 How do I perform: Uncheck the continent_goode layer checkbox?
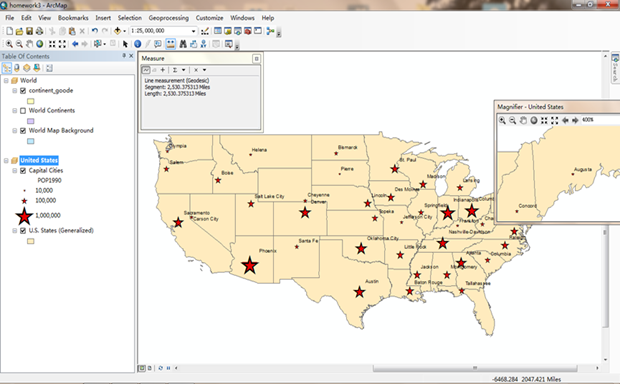pos(23,91)
